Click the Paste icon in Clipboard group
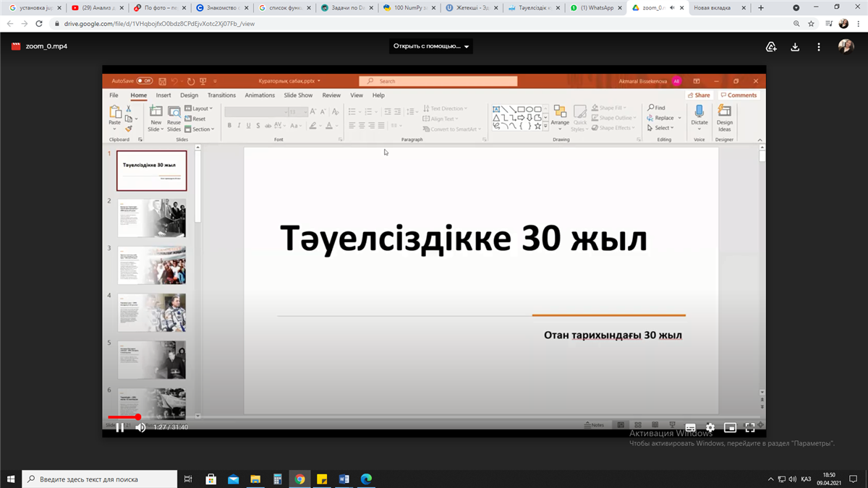 115,112
